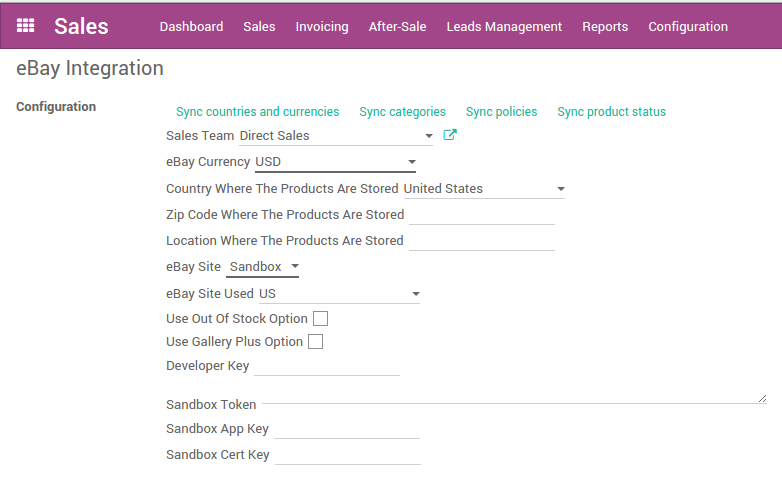Screen dimensions: 782x480
Task: Click the Sync categories link
Action: 402,112
